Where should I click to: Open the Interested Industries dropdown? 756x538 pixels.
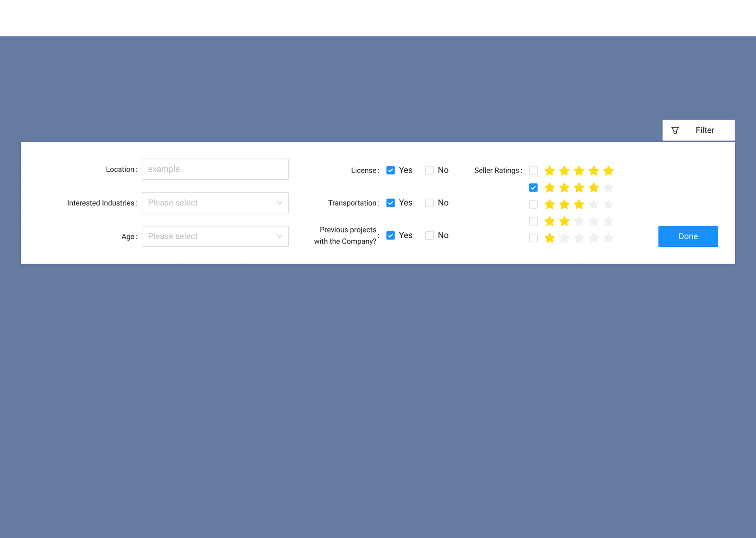[x=215, y=203]
